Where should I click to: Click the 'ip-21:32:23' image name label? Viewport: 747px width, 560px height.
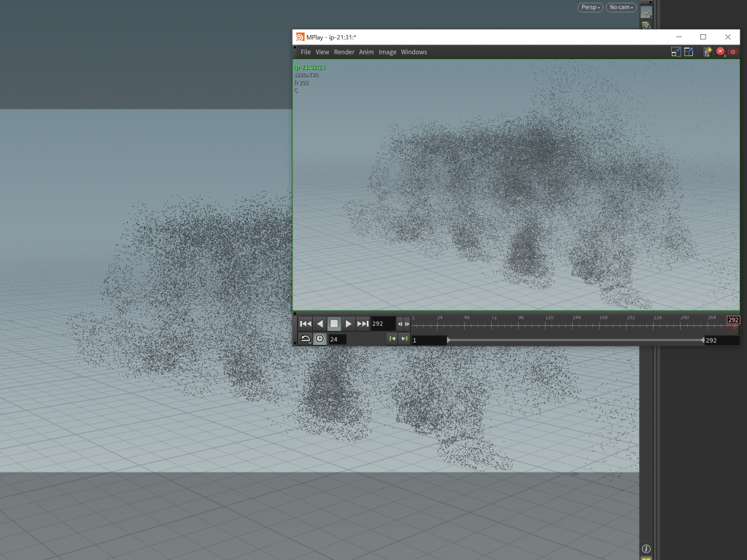[x=310, y=67]
